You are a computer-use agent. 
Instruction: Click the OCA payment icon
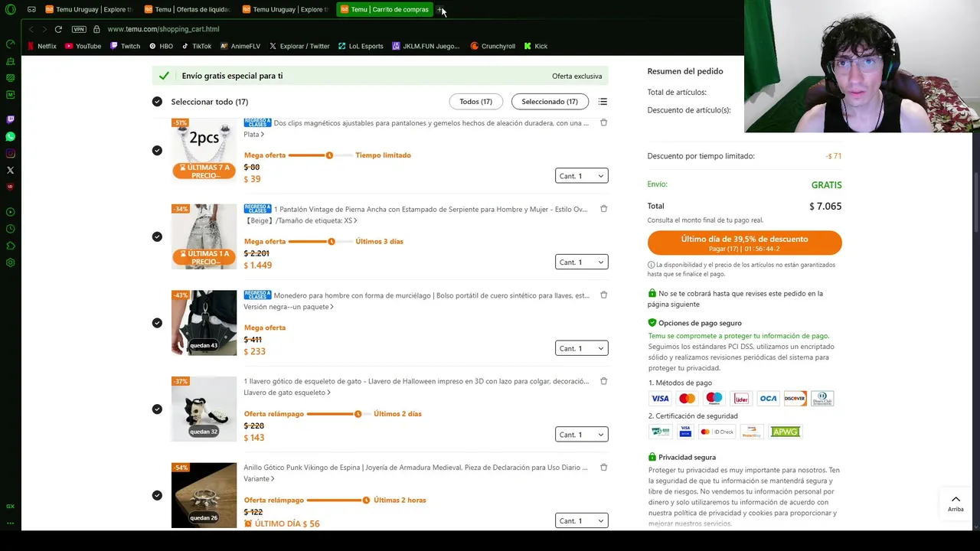[768, 398]
